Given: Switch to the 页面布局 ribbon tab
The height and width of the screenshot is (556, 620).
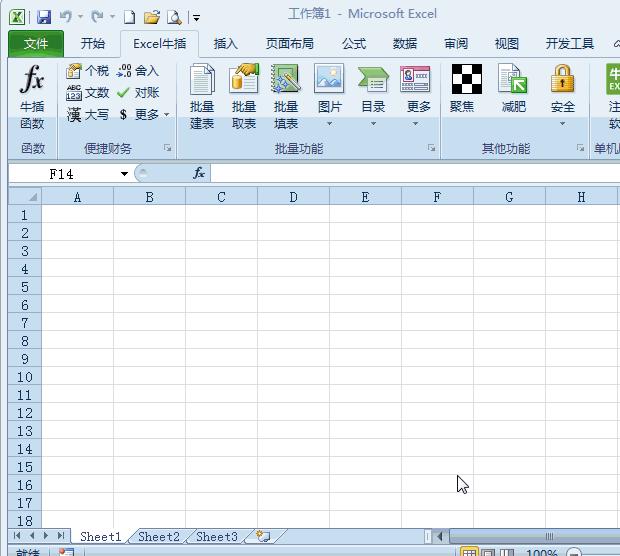Looking at the screenshot, I should coord(290,43).
